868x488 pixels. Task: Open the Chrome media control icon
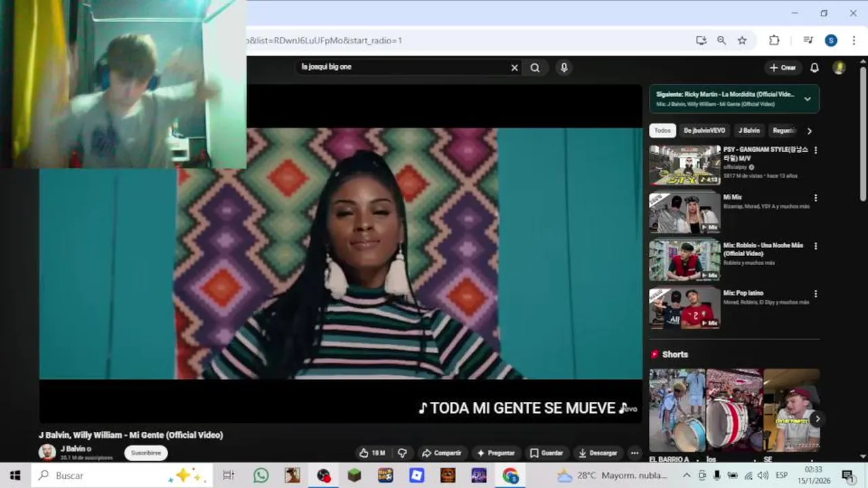point(808,41)
